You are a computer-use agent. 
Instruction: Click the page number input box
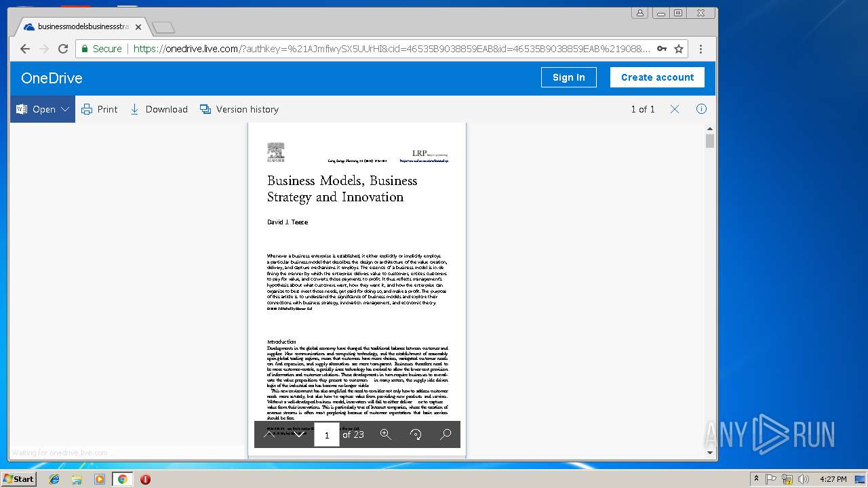[327, 434]
